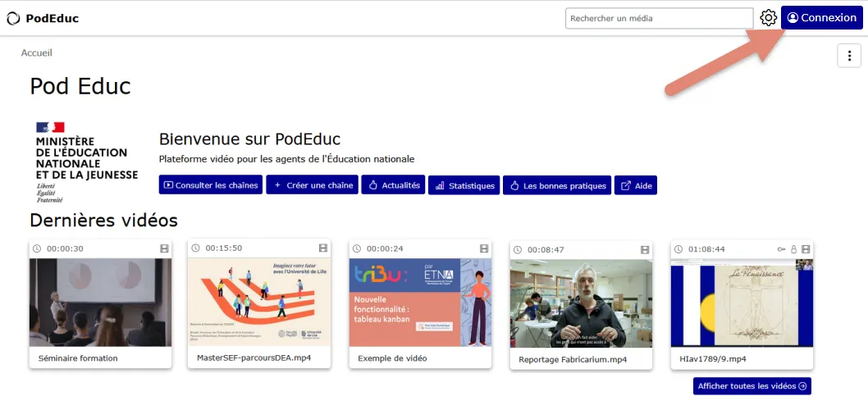Click the HIav1789/9.mp4 title
Image resolution: width=868 pixels, height=419 pixels.
coord(713,358)
